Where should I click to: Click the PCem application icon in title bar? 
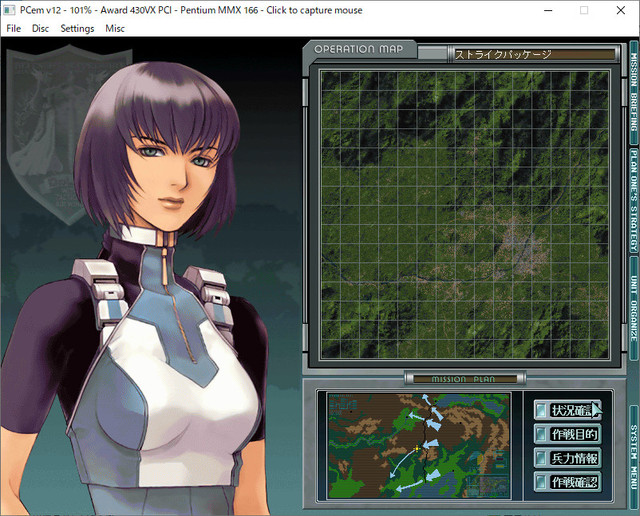pos(9,10)
